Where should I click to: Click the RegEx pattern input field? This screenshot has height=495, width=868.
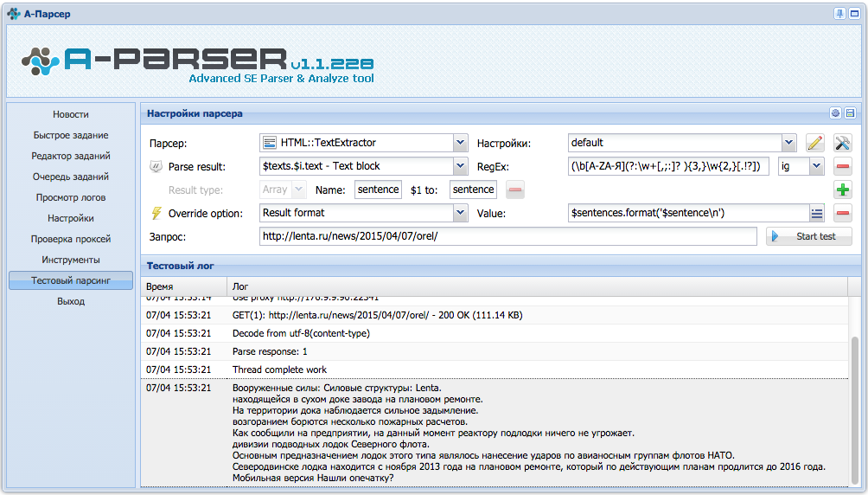point(668,166)
